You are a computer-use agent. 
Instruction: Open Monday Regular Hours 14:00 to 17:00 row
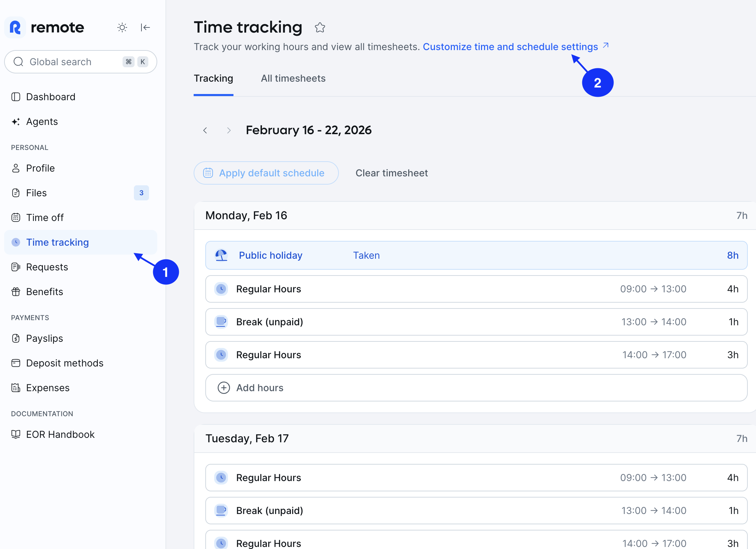click(x=476, y=355)
